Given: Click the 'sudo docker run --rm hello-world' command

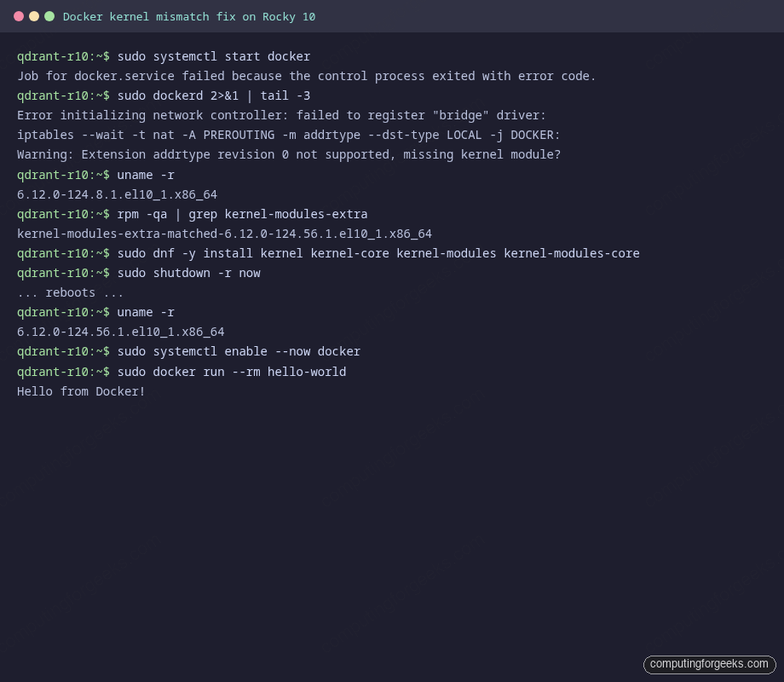Looking at the screenshot, I should tap(232, 372).
